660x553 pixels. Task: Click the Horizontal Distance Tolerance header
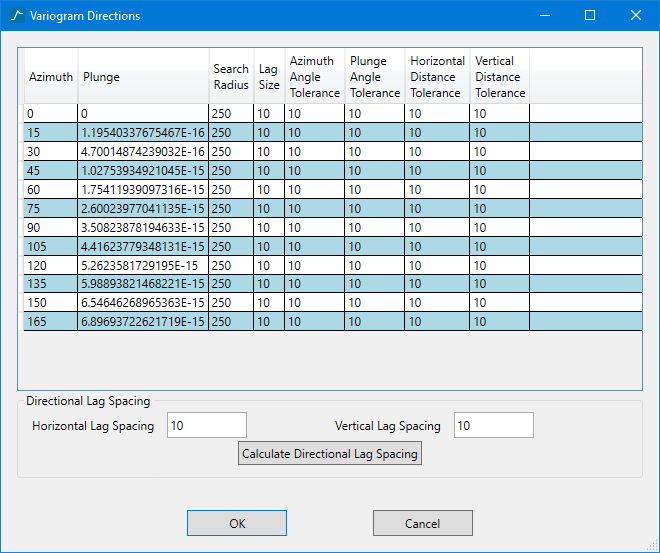pyautogui.click(x=437, y=77)
